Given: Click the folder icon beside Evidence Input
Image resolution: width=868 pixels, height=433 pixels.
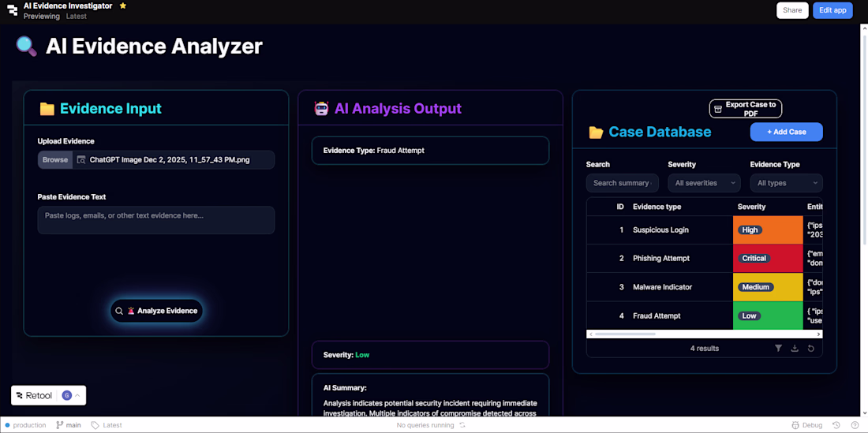Looking at the screenshot, I should [47, 109].
